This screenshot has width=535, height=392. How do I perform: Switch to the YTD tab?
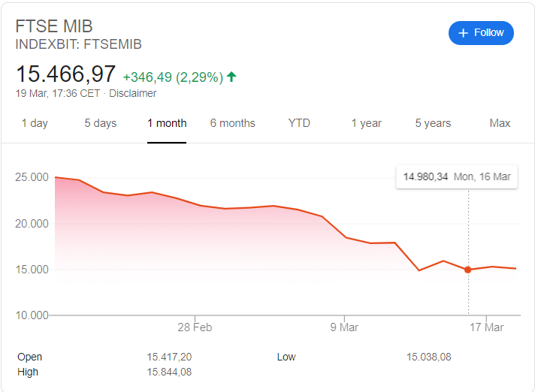pos(299,123)
